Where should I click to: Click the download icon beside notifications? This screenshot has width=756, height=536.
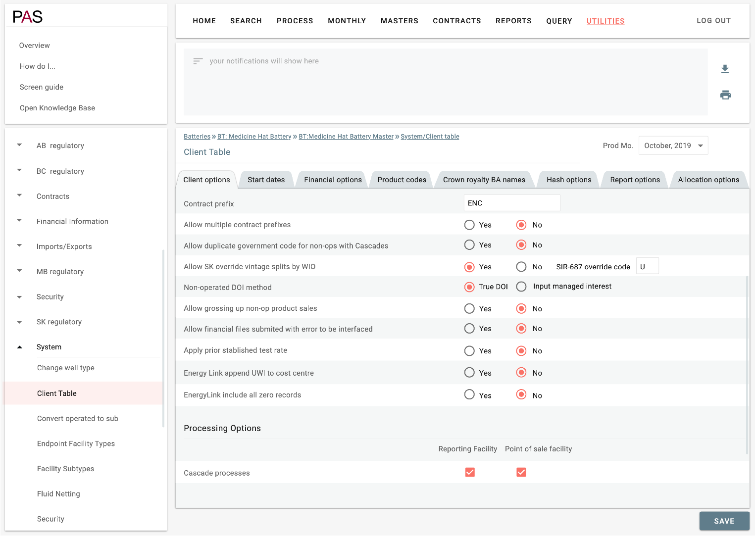click(725, 69)
